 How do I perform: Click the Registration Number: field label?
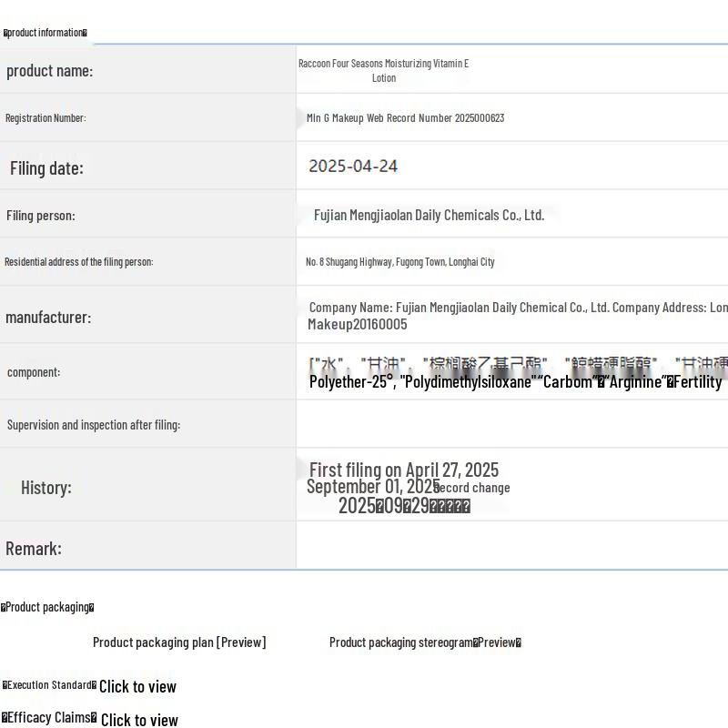coord(45,118)
